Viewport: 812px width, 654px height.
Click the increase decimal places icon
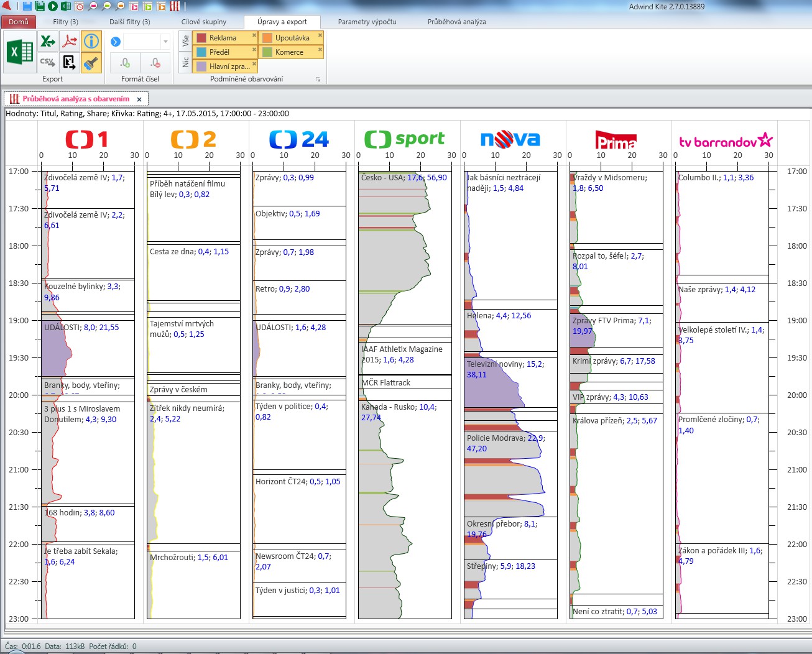pos(125,63)
